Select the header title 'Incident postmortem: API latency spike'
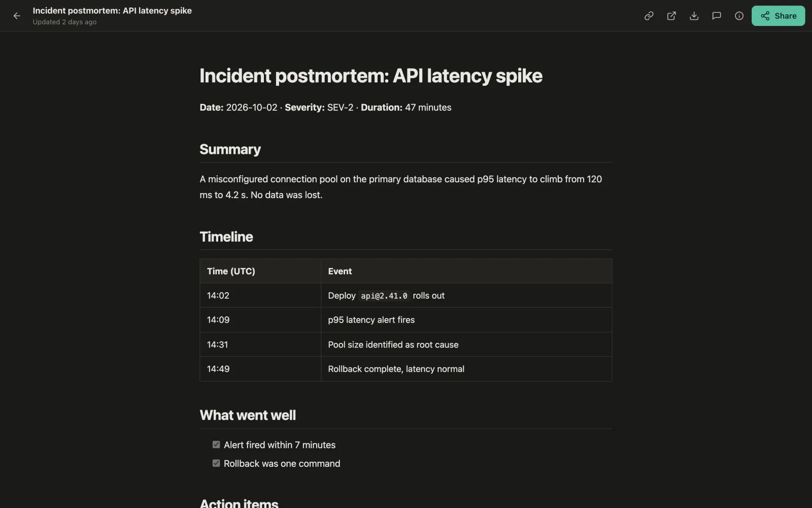This screenshot has width=812, height=508. point(112,11)
